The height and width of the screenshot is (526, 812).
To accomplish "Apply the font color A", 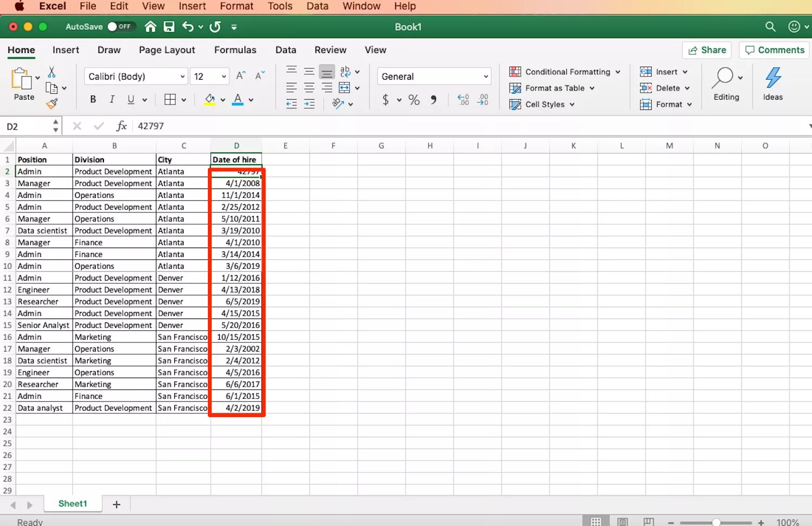I will pos(238,100).
